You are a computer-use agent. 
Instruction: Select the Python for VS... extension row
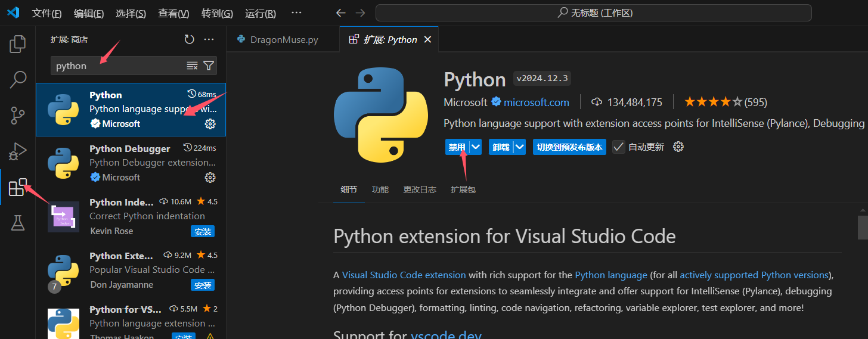[131, 321]
